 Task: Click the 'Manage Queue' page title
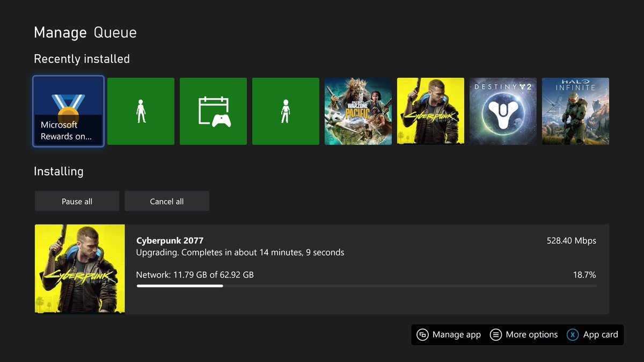pos(85,33)
